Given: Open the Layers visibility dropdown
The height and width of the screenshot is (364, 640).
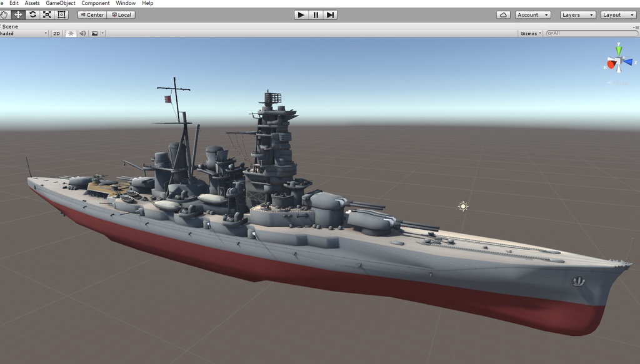Looking at the screenshot, I should (577, 14).
